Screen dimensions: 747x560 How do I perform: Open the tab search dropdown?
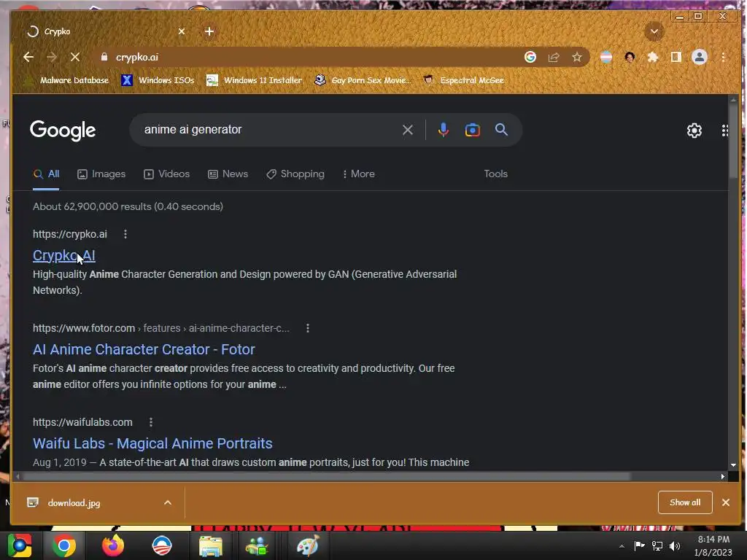click(654, 31)
